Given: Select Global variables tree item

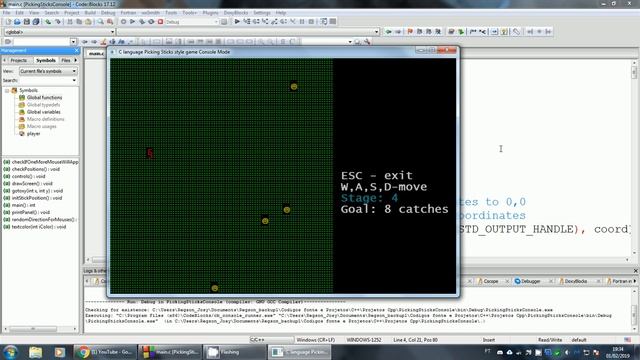Looking at the screenshot, I should click(43, 112).
